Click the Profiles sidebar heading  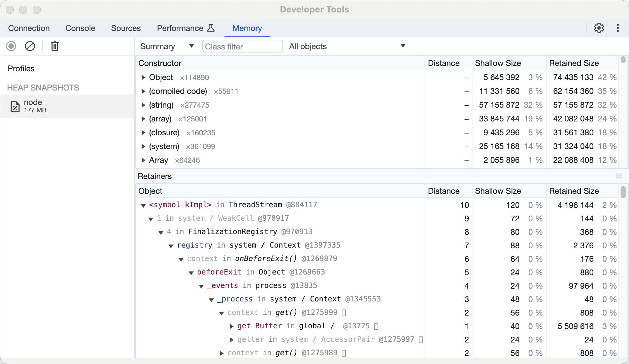[x=21, y=69]
